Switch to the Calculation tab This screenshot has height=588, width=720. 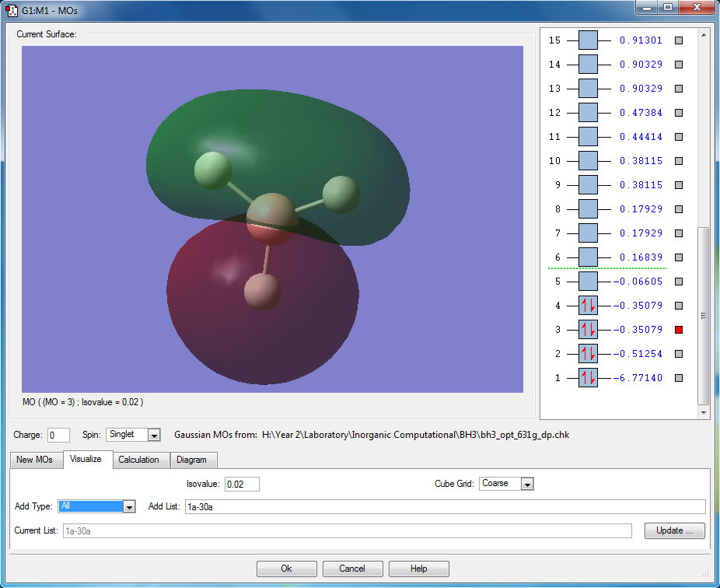[x=138, y=460]
